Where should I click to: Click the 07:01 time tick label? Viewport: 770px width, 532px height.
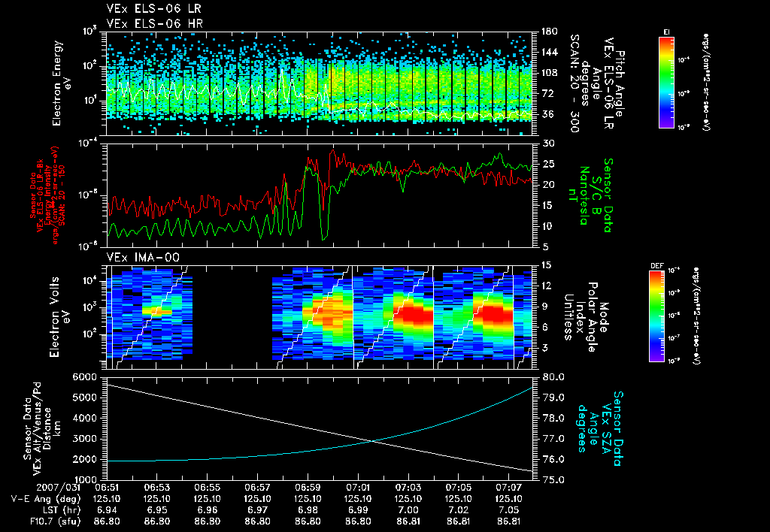[358, 488]
